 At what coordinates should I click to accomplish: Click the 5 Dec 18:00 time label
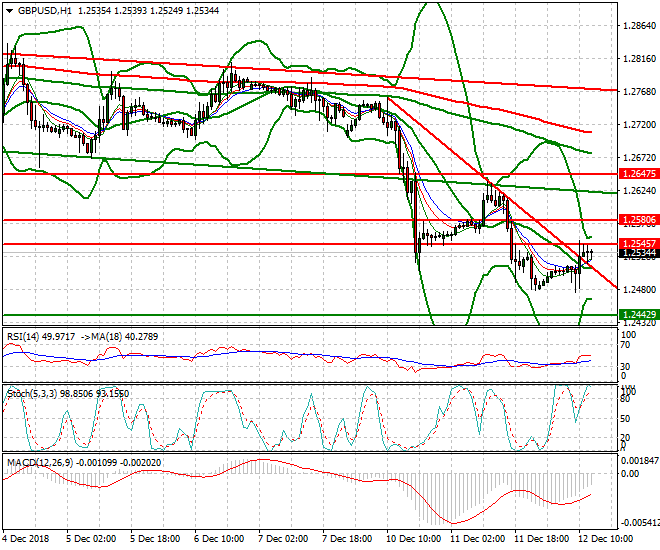pyautogui.click(x=155, y=539)
